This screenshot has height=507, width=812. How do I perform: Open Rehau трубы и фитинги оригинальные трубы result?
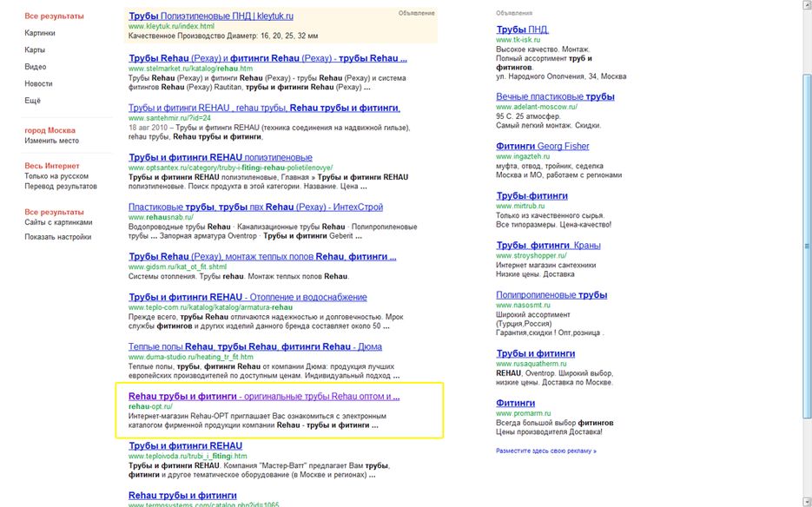tap(264, 396)
